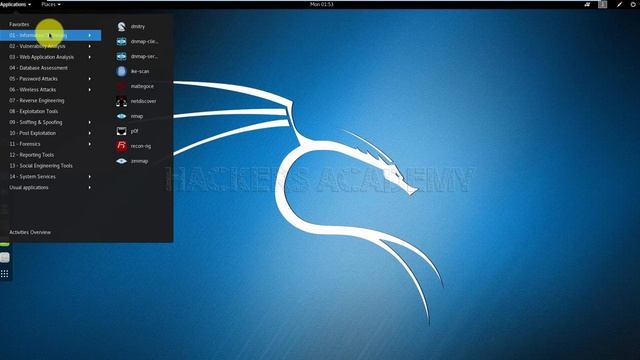640x360 pixels.
Task: Expand 11 - Forensics submenu
Action: click(x=51, y=144)
